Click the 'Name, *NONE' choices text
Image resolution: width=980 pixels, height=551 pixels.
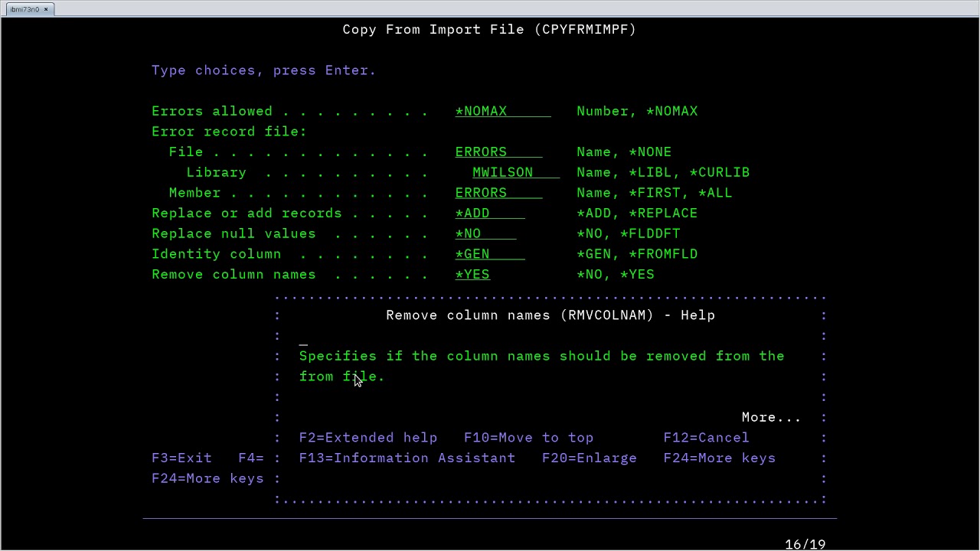(x=624, y=152)
